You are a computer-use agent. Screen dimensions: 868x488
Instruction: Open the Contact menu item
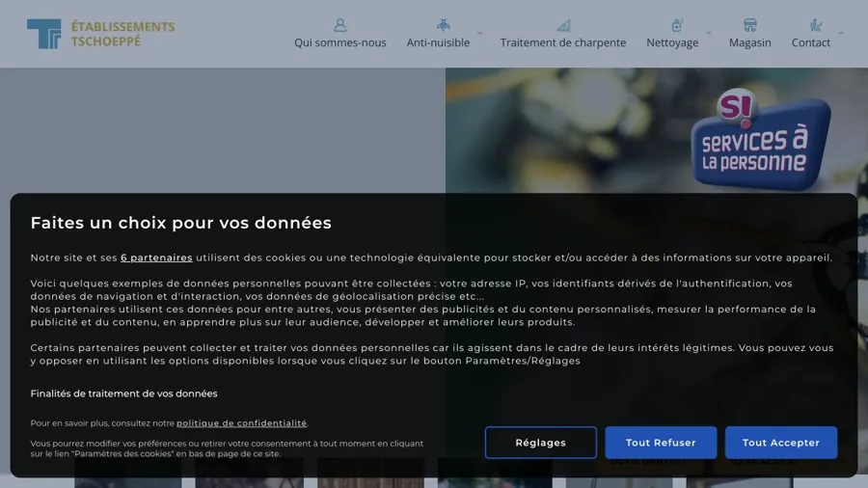pos(810,42)
